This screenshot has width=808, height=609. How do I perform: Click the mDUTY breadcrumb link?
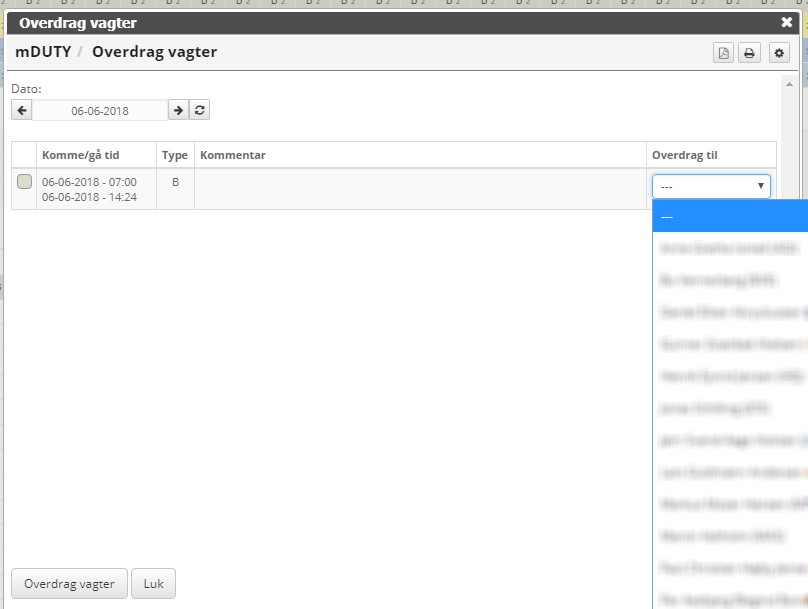coord(43,52)
